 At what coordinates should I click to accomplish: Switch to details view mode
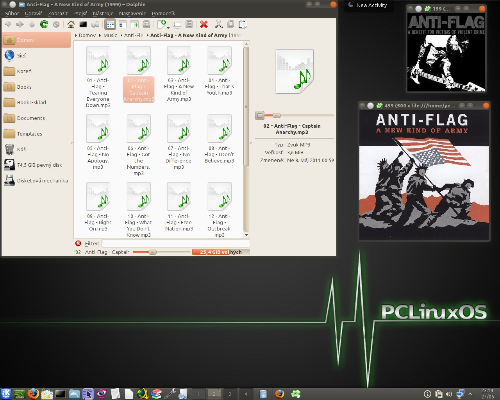[123, 24]
